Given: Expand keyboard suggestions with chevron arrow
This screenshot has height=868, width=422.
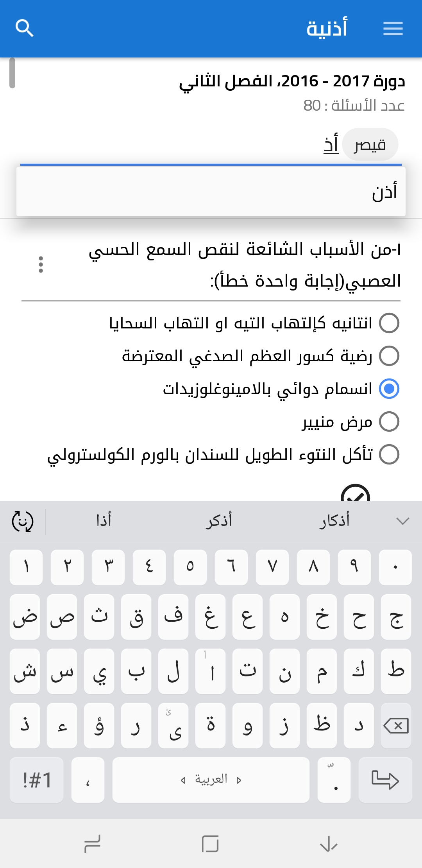Looking at the screenshot, I should coord(402,521).
